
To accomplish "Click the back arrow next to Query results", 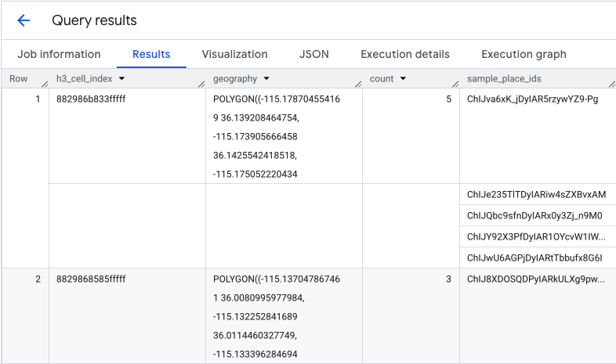I will coord(24,20).
